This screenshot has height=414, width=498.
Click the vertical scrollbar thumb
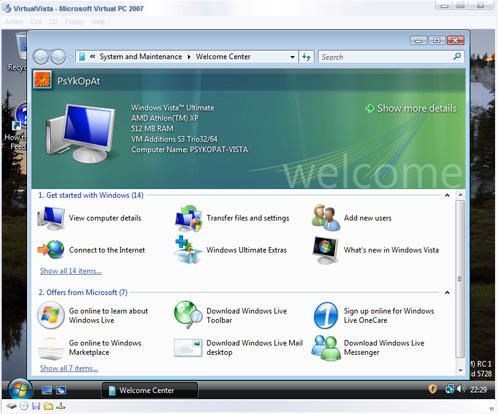pyautogui.click(x=460, y=279)
